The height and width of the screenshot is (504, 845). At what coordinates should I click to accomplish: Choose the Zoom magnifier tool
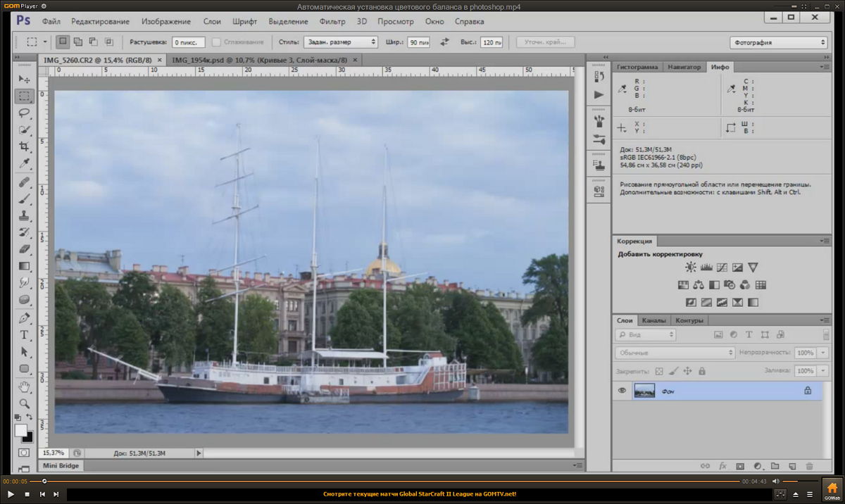click(x=24, y=403)
